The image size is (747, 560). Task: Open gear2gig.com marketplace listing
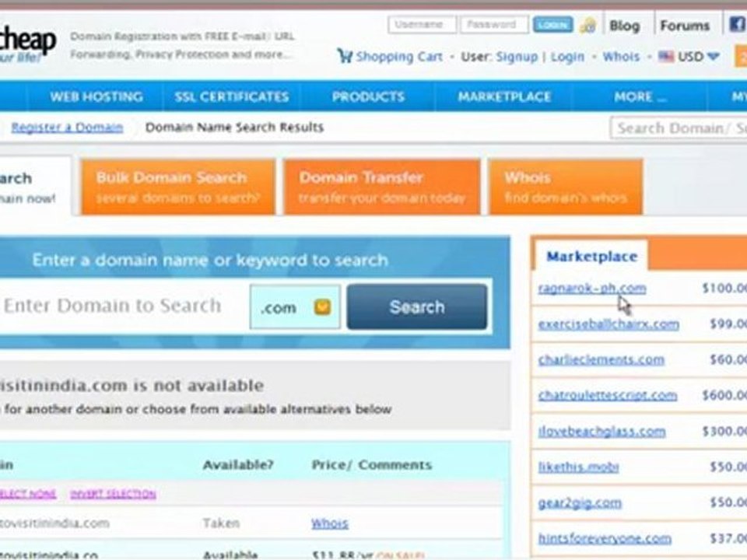(580, 503)
